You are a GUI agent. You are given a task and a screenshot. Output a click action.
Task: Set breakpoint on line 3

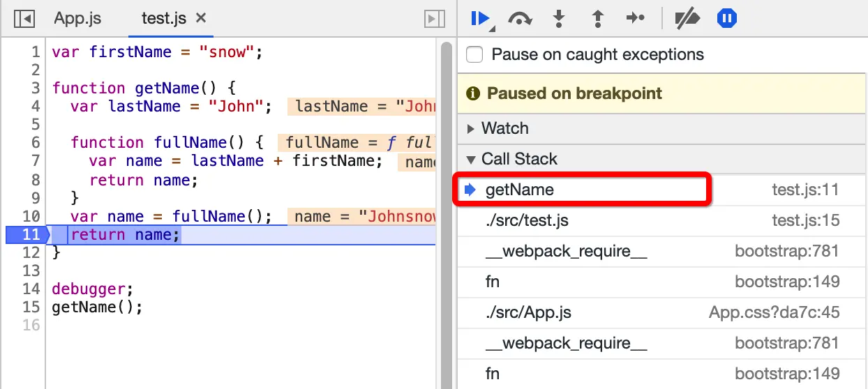(x=36, y=88)
